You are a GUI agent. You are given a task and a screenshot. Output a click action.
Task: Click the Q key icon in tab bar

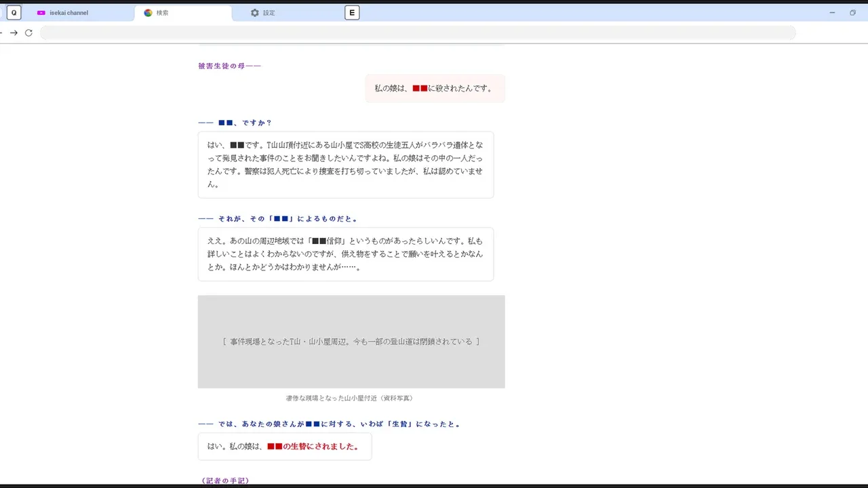point(14,12)
